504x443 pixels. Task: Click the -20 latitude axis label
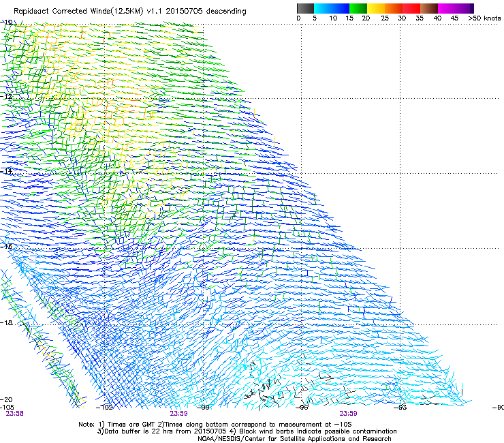pos(6,399)
